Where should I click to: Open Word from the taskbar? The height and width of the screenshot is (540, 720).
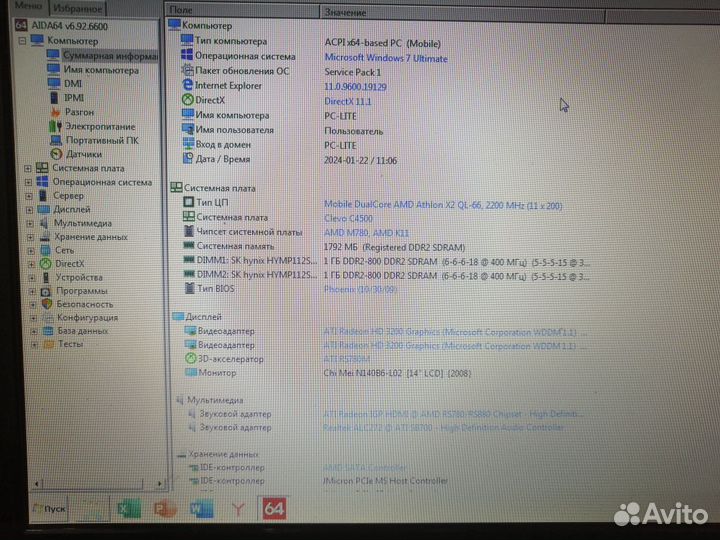point(202,509)
